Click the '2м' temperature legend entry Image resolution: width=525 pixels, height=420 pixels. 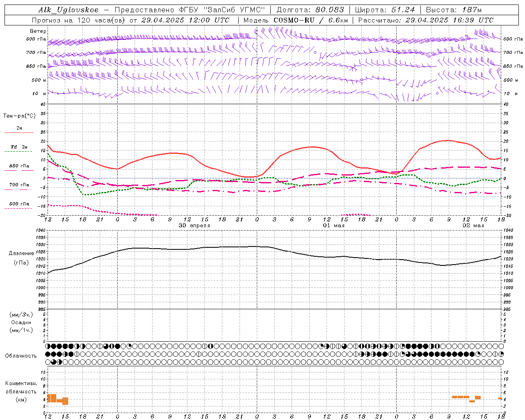click(19, 128)
